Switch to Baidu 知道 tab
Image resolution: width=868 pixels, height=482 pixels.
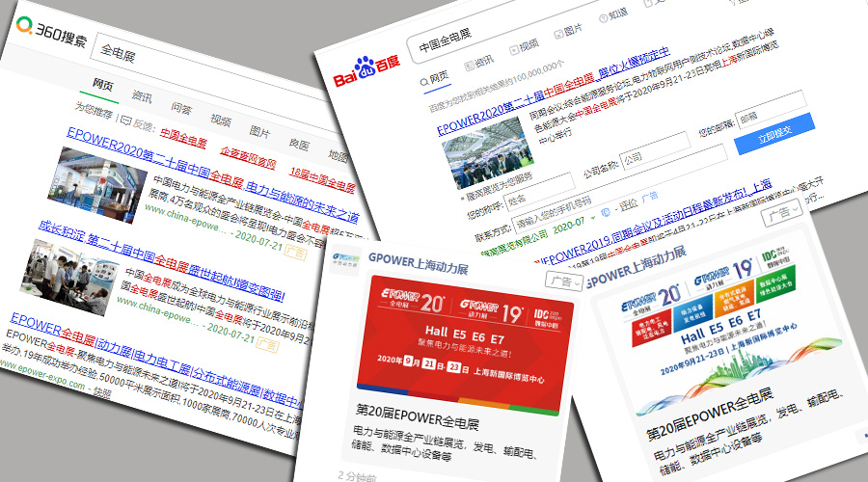[x=613, y=14]
